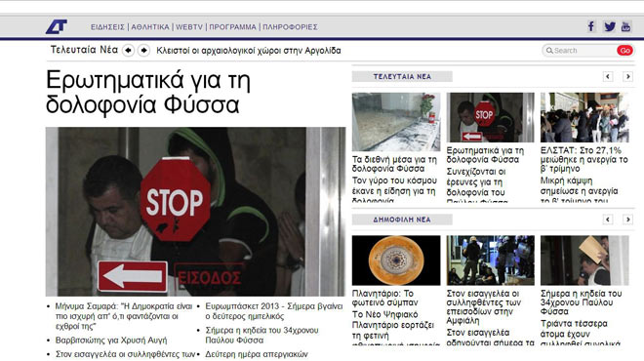Open link Μήνυμα Σαμαρά about Δημοκρατία

[x=124, y=316]
